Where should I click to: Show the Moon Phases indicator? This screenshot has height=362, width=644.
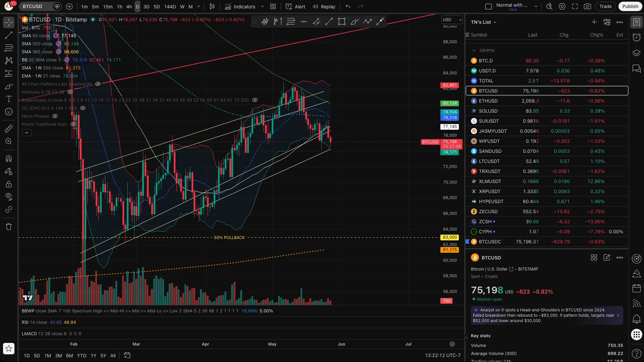pos(55,116)
